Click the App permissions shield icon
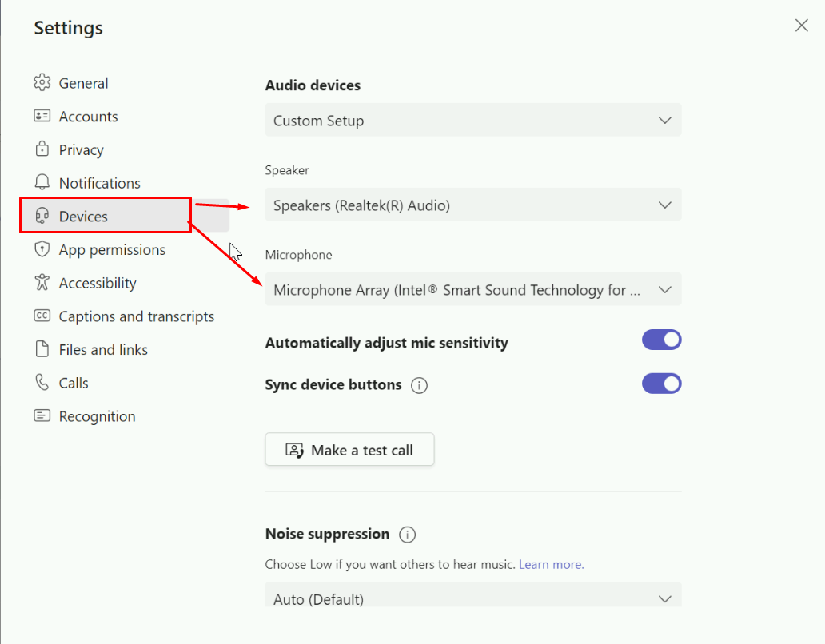This screenshot has width=825, height=644. point(42,249)
